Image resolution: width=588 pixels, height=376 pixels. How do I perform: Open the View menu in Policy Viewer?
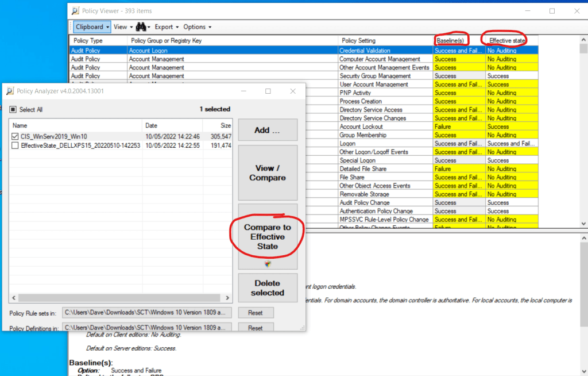[123, 27]
